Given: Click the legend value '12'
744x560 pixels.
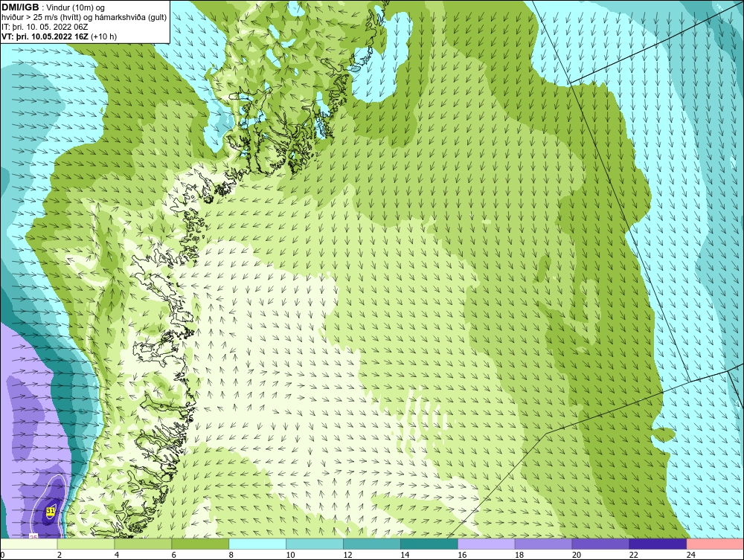Looking at the screenshot, I should coord(347,555).
